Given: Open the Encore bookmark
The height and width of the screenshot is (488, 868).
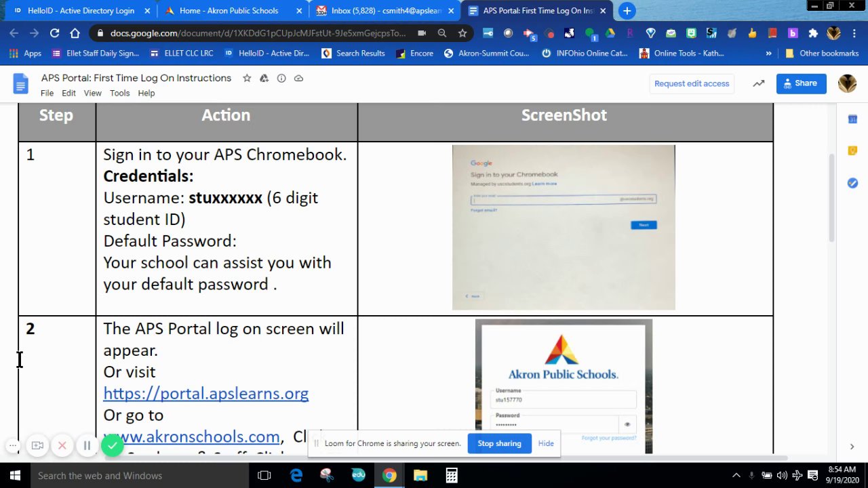Looking at the screenshot, I should 414,54.
